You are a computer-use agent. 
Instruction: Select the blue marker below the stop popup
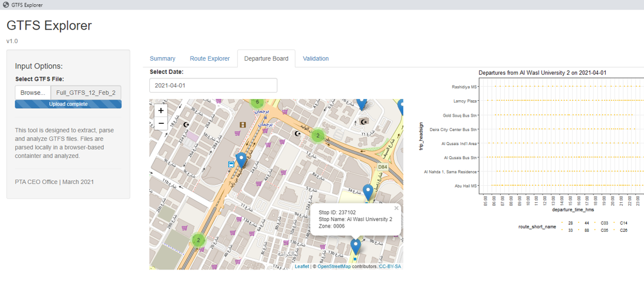(355, 245)
